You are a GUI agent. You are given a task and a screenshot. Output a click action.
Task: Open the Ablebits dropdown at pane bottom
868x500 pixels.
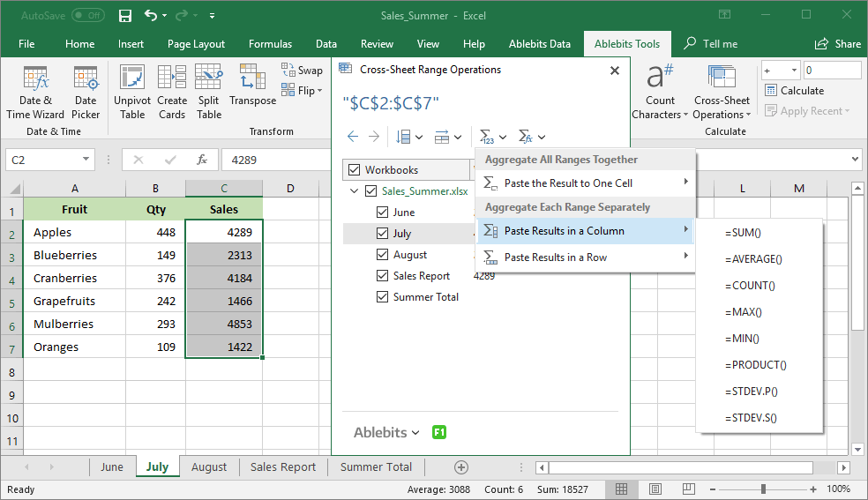point(386,432)
